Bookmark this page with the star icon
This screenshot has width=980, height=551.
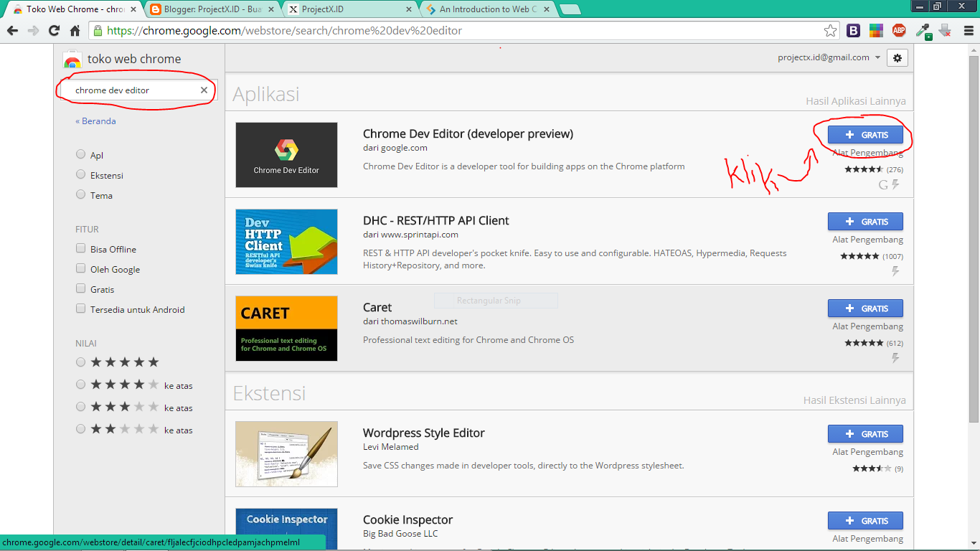coord(830,30)
